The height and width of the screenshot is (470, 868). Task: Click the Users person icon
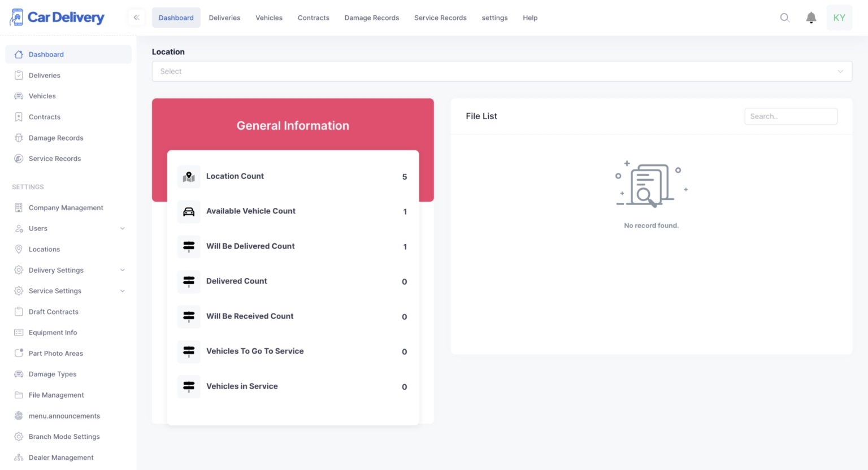(x=19, y=229)
